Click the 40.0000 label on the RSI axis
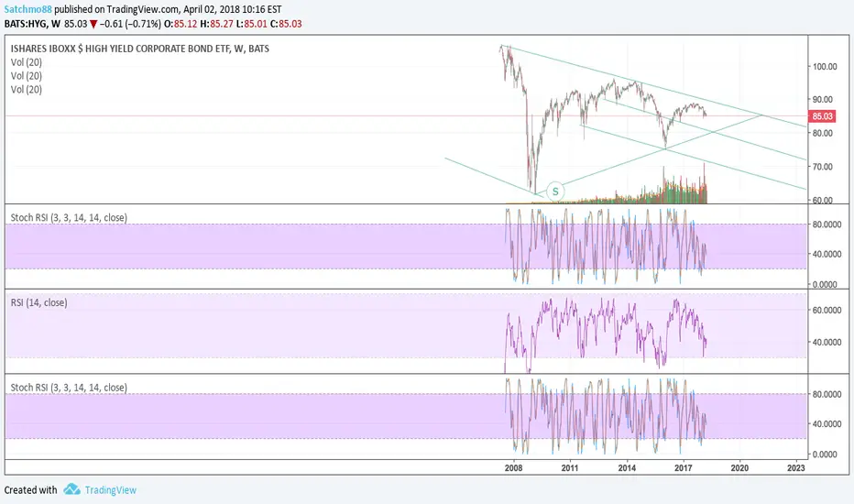 click(x=827, y=342)
